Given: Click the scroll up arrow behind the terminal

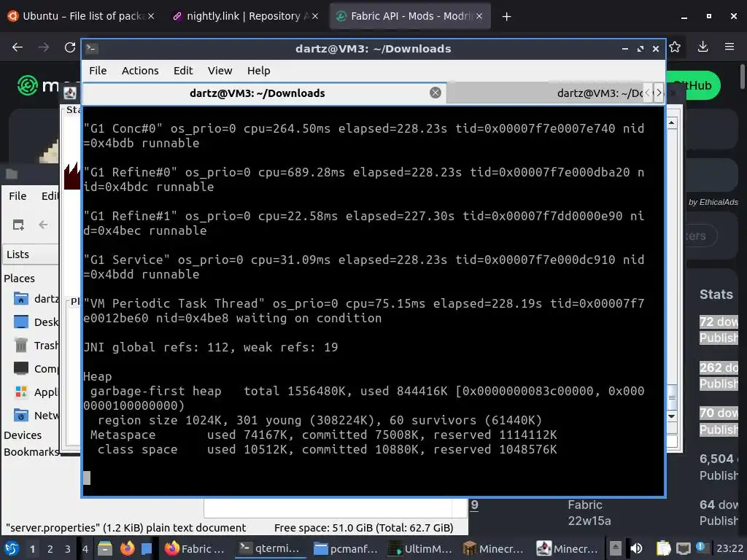Looking at the screenshot, I should [x=672, y=123].
